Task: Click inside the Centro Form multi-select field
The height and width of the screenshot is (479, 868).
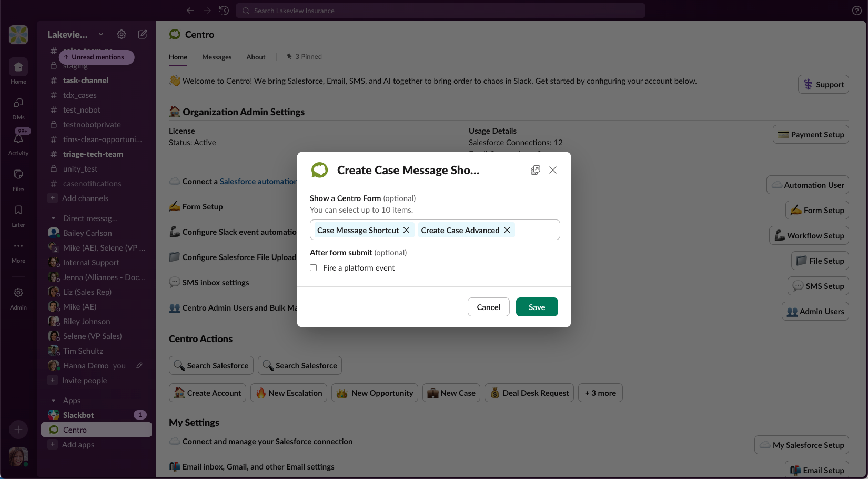Action: point(537,230)
